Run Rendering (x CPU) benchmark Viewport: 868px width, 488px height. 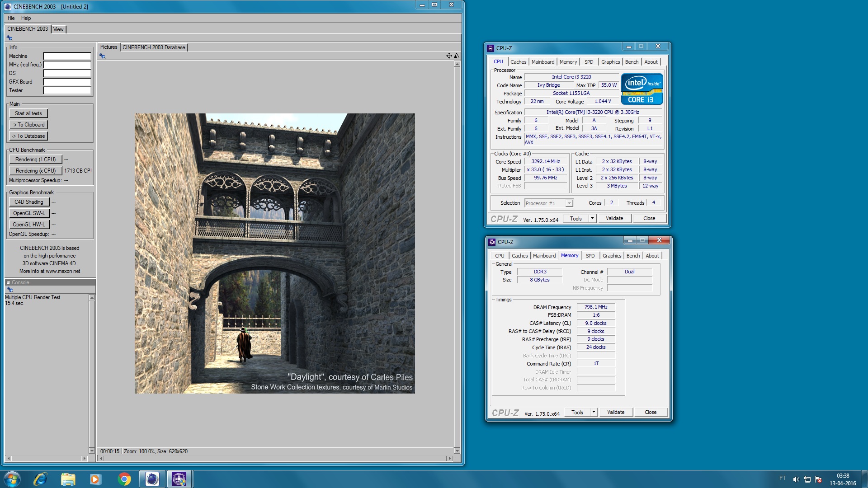click(35, 171)
